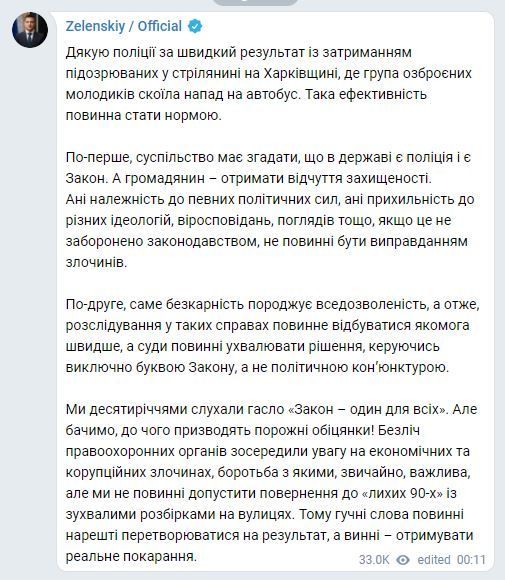Image resolution: width=505 pixels, height=580 pixels.
Task: Open the Zelenskiy / Official channel name
Action: coord(124,26)
